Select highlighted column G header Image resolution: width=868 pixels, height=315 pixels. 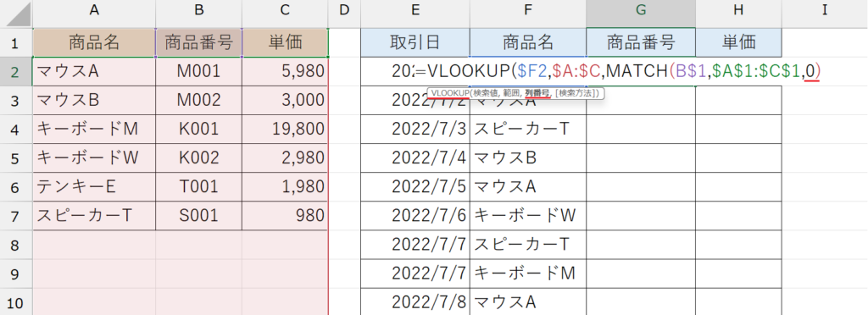pos(641,14)
